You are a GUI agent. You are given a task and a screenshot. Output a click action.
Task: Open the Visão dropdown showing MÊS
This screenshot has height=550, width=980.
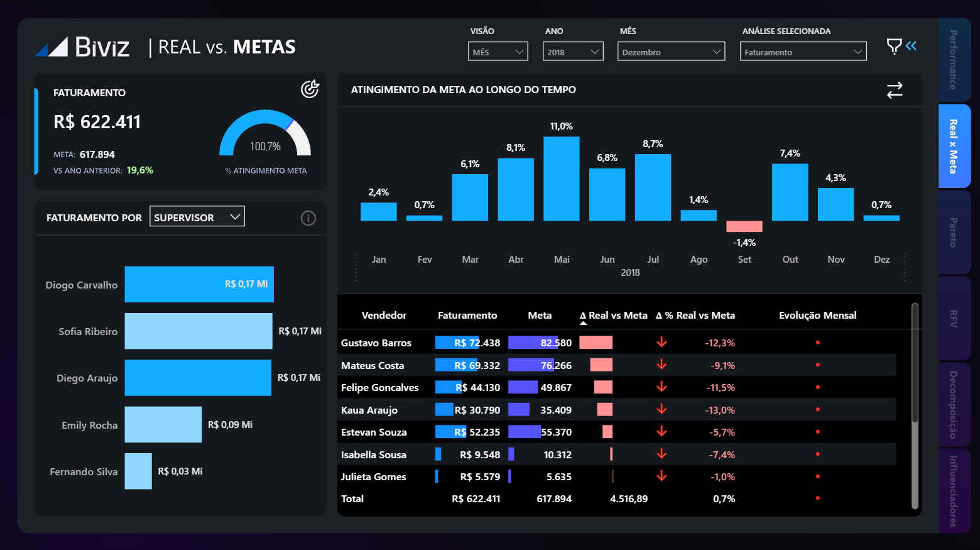pyautogui.click(x=498, y=52)
